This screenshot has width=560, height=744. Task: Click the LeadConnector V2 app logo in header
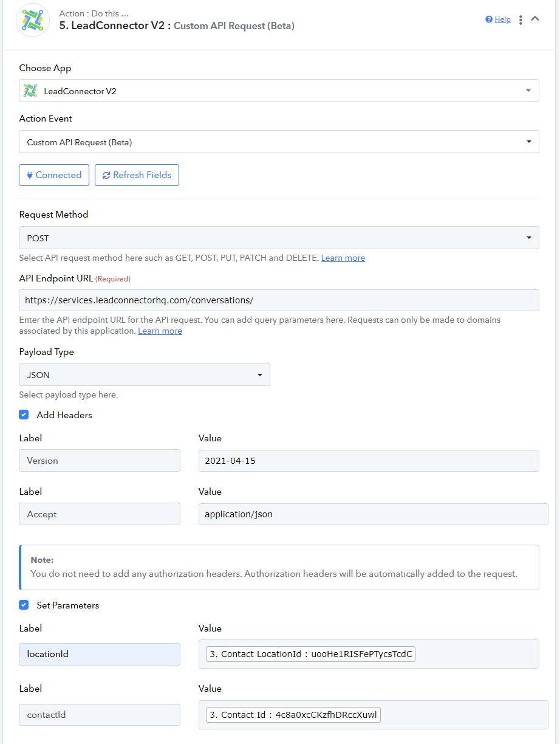pyautogui.click(x=32, y=20)
